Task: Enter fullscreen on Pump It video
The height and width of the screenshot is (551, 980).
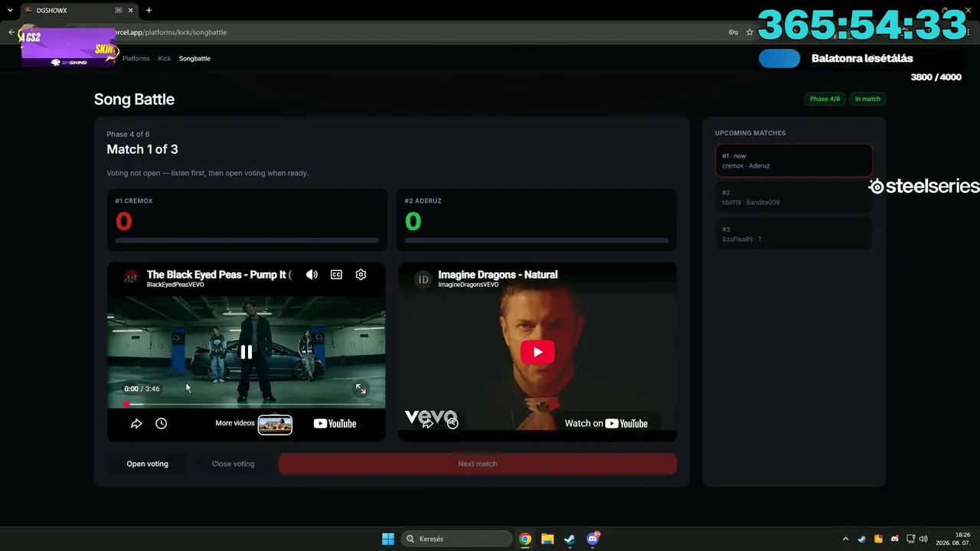Action: [x=361, y=389]
